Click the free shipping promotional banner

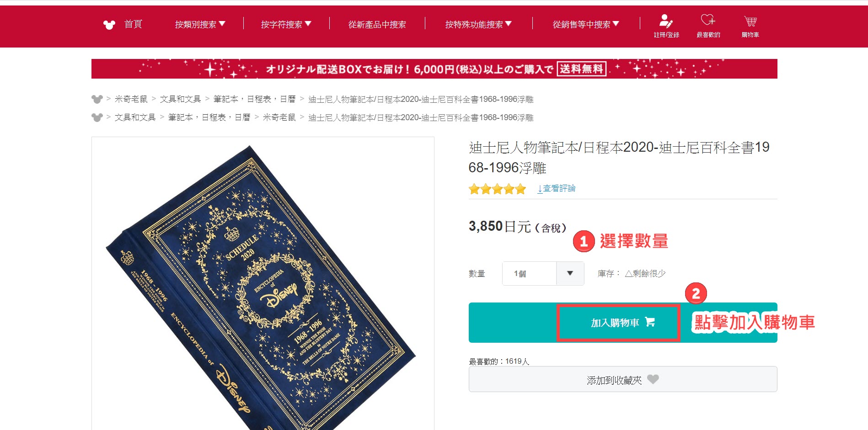pyautogui.click(x=434, y=69)
